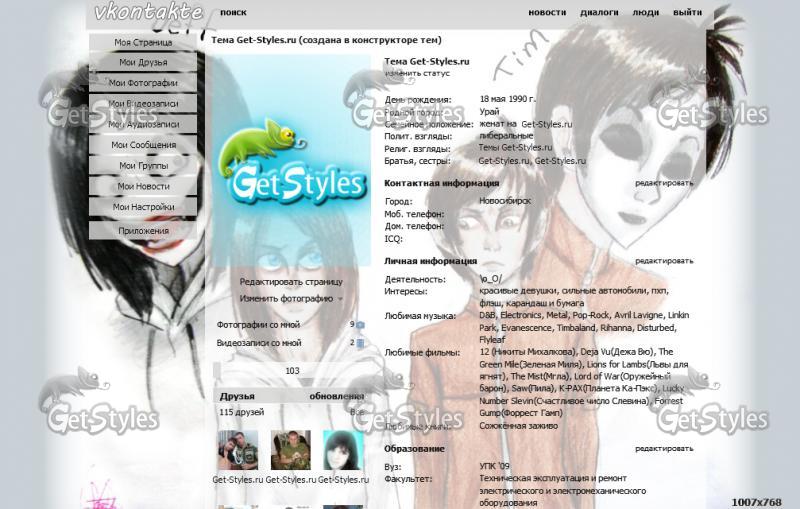Viewport: 800px width, 509px height.
Task: Click 'выйти' to log out
Action: [x=687, y=12]
